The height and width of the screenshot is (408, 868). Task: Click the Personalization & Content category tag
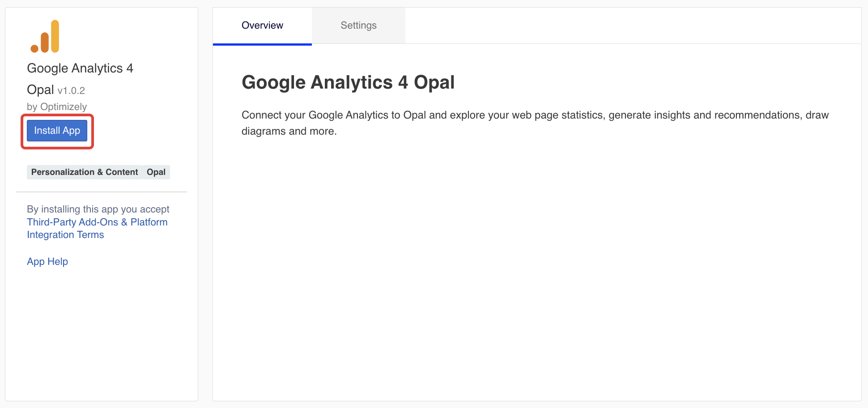click(84, 172)
